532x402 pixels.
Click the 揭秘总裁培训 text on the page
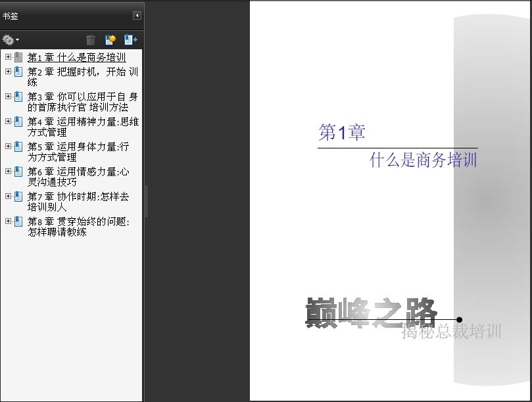point(451,331)
